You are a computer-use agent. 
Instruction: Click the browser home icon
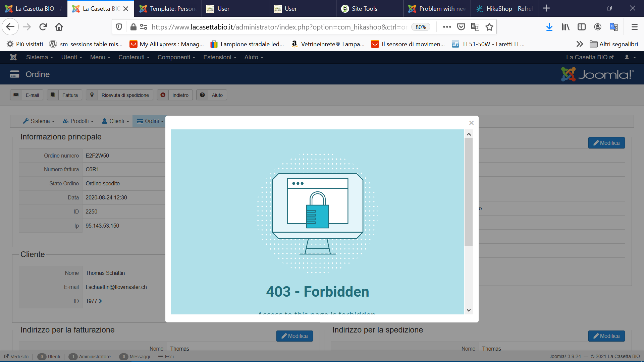[59, 27]
